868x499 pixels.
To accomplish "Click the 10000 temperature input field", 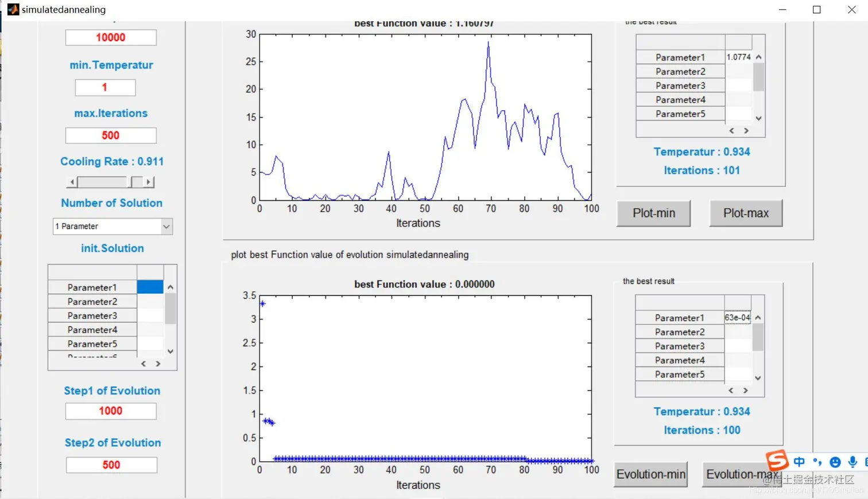I will [111, 38].
